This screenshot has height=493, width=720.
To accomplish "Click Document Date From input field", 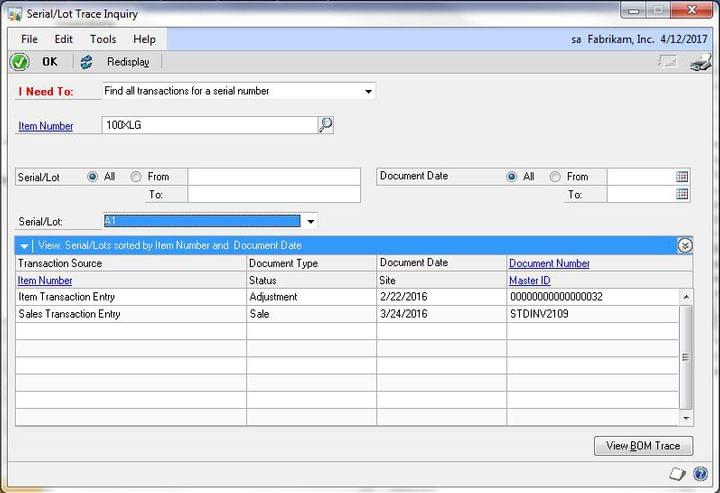I will click(641, 177).
